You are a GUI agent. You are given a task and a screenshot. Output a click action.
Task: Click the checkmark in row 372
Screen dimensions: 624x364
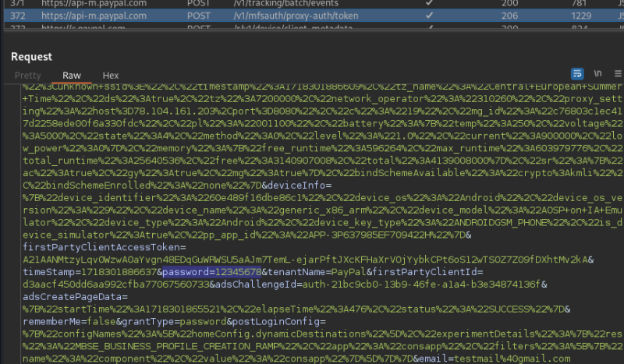click(x=429, y=15)
